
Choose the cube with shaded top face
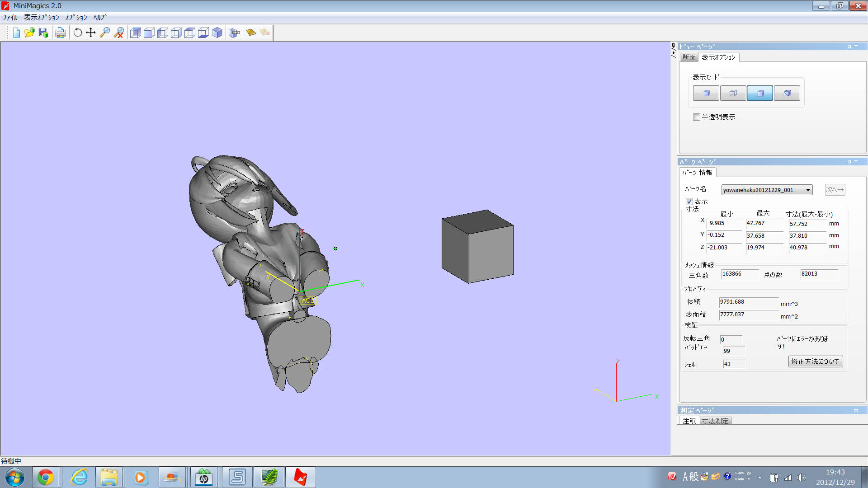click(x=190, y=33)
